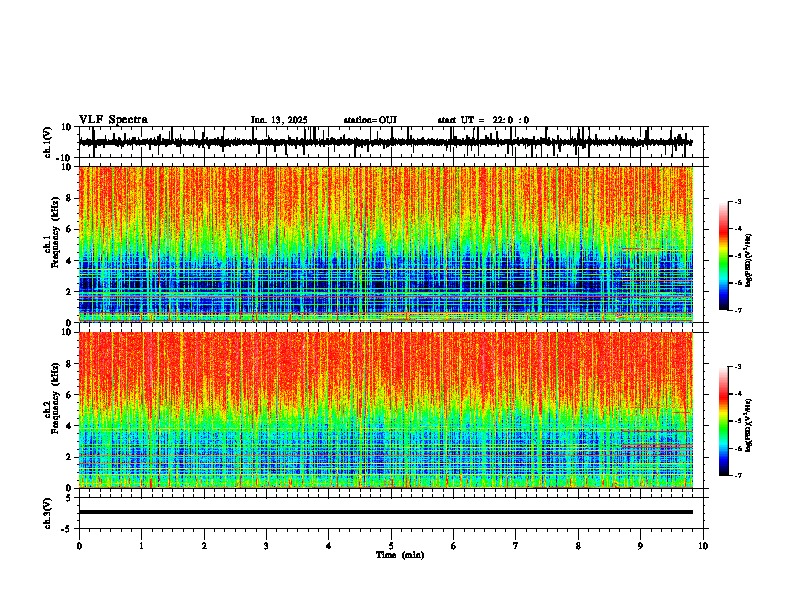The width and height of the screenshot is (792, 612).
Task: Click the '6' kHz tick on ch.2 frequency axis
Action: click(70, 394)
